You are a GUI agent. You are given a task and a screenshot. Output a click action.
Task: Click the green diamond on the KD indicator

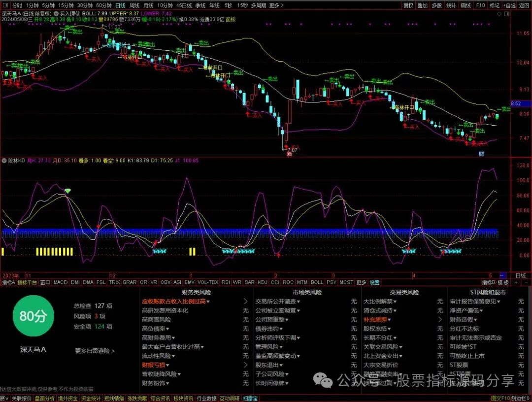[x=68, y=191]
